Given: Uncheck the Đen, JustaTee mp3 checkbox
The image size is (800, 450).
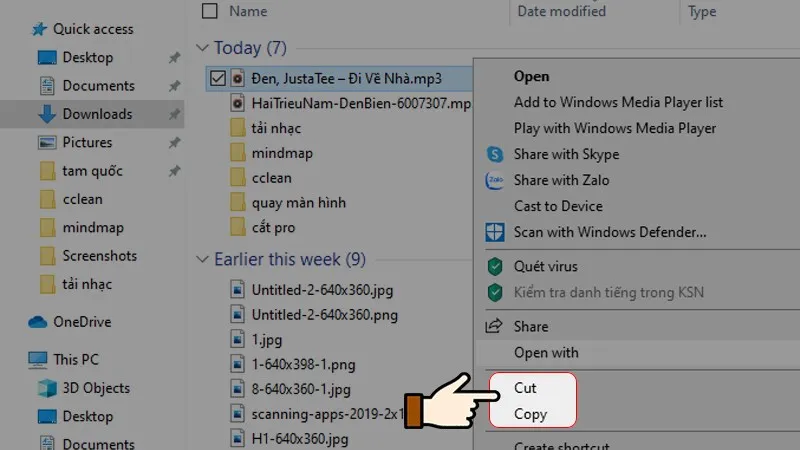Looking at the screenshot, I should 218,79.
